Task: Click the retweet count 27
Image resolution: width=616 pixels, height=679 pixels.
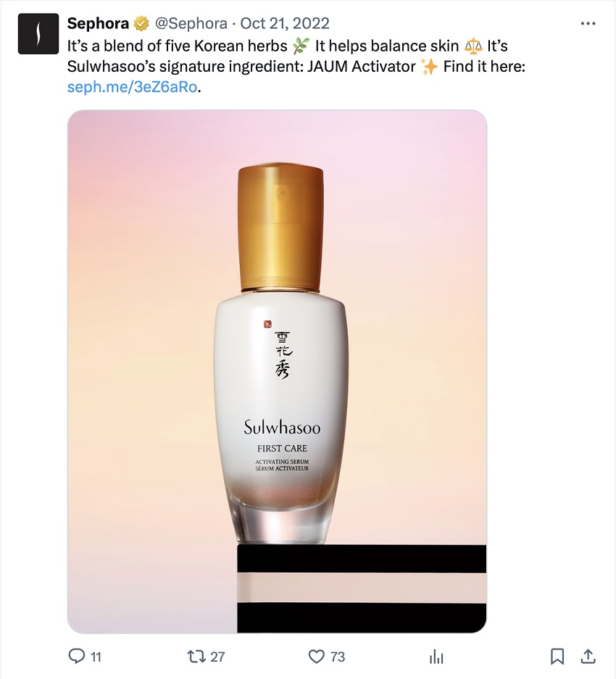Action: pyautogui.click(x=217, y=657)
